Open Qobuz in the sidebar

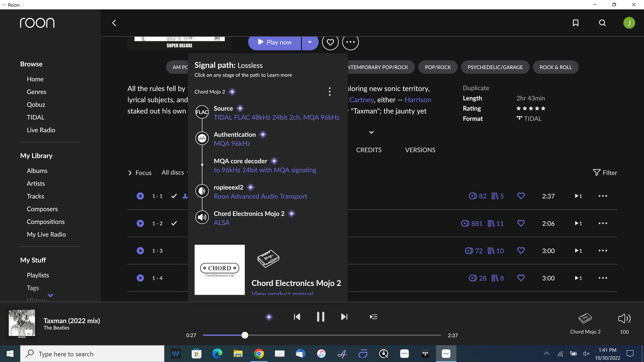[x=36, y=105]
